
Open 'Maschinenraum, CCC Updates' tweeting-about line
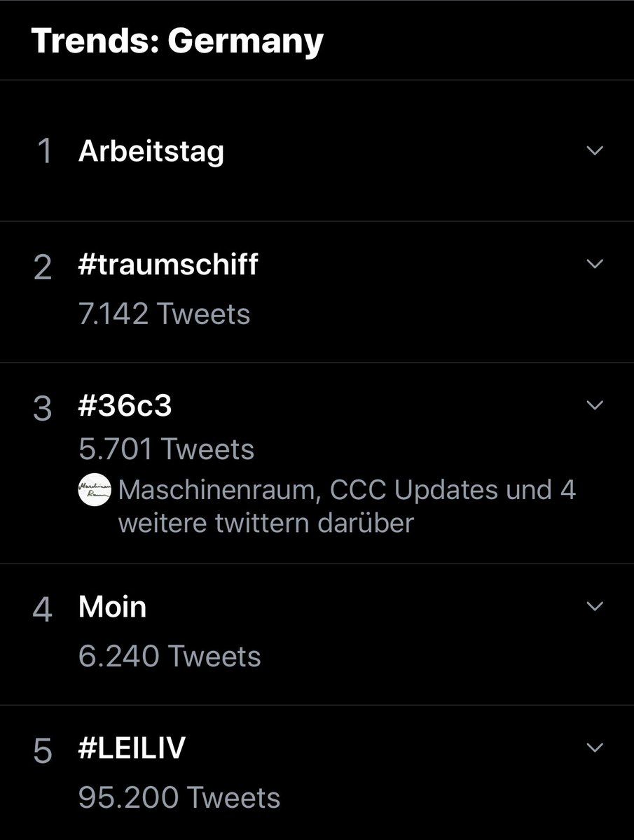pos(326,506)
